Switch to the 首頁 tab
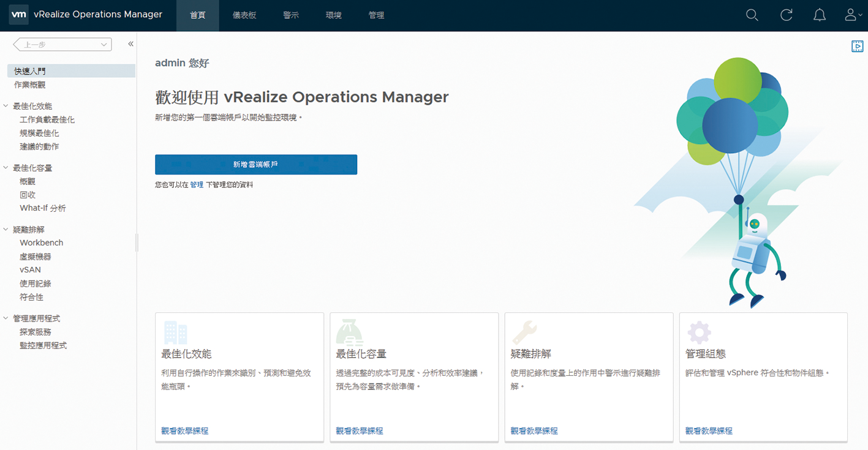This screenshot has height=450, width=868. coord(198,15)
